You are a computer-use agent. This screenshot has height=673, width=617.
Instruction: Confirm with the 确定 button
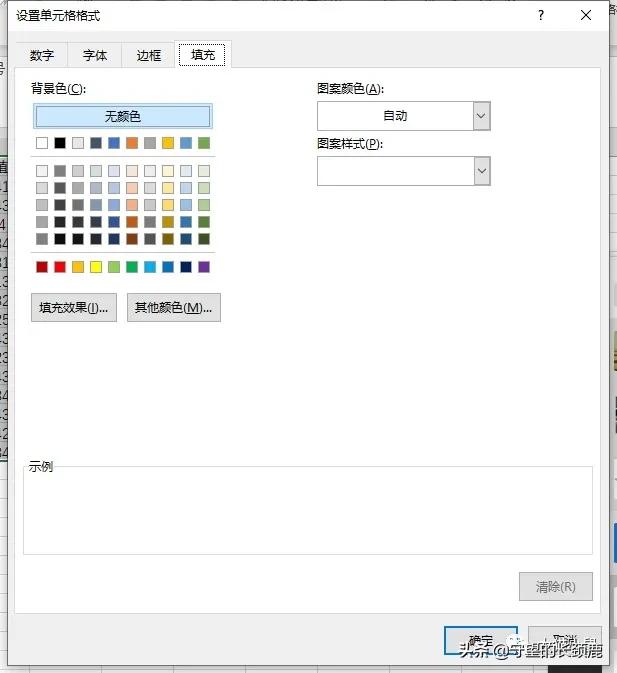click(481, 641)
